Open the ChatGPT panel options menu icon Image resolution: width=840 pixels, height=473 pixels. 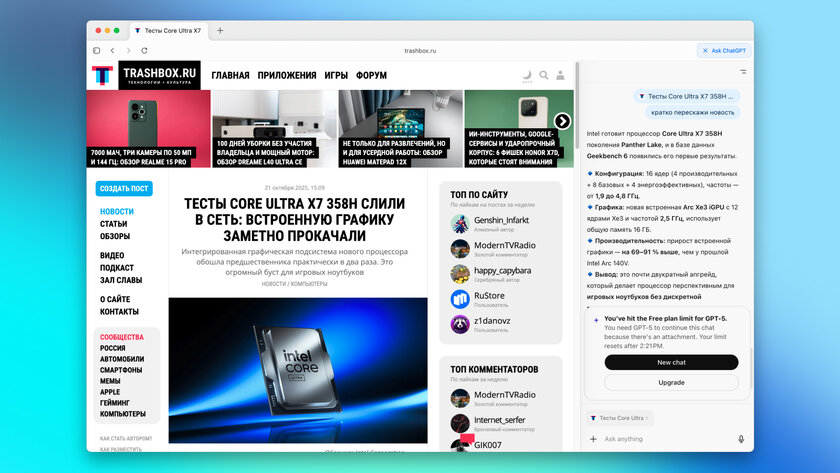click(743, 71)
